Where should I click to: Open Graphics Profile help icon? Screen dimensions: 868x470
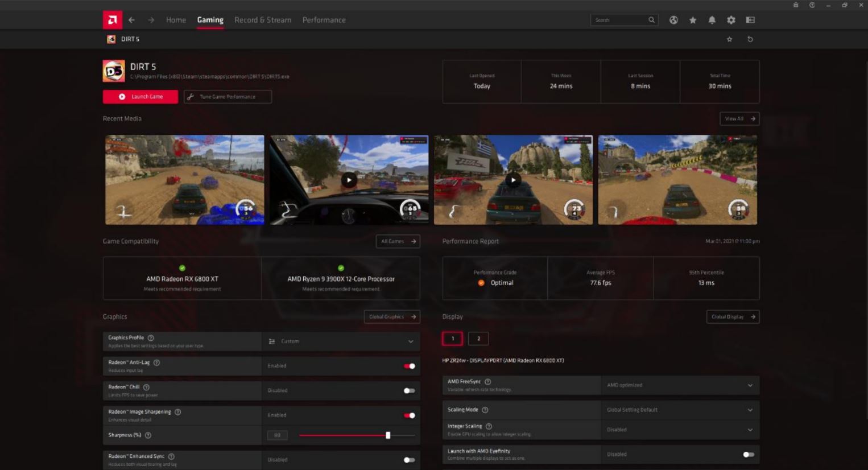[151, 338]
